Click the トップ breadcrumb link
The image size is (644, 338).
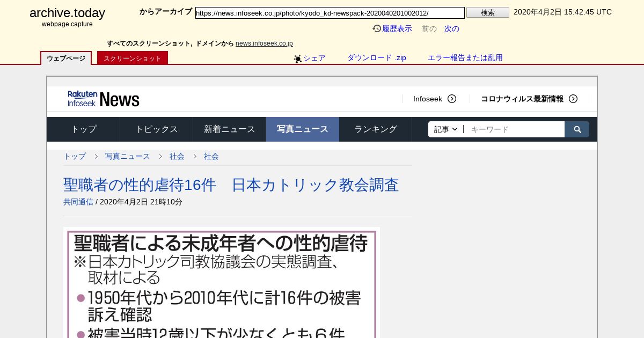[75, 156]
